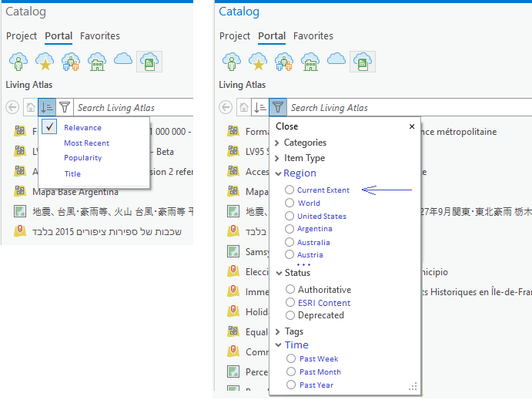Click Search Living Atlas box in left pane
Screen dimensions: 532x400
click(133, 107)
